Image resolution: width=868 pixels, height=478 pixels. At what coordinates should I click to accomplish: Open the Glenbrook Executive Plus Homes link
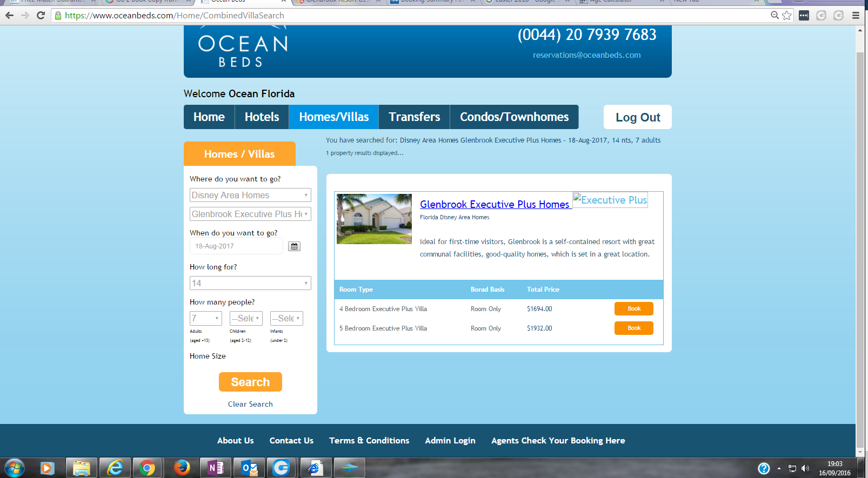click(x=495, y=204)
